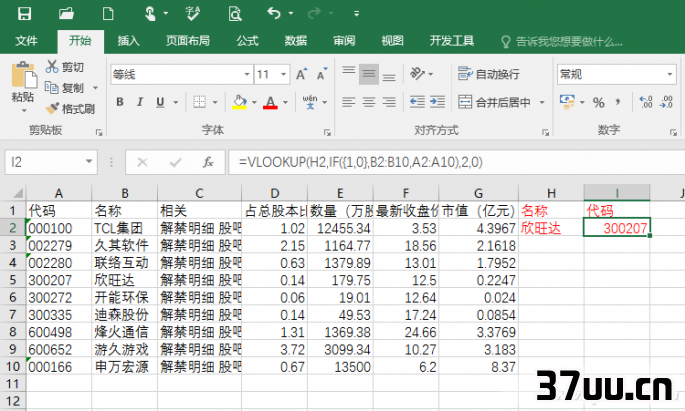Click the select all corner triangle
This screenshot has height=411, width=685.
(x=18, y=193)
